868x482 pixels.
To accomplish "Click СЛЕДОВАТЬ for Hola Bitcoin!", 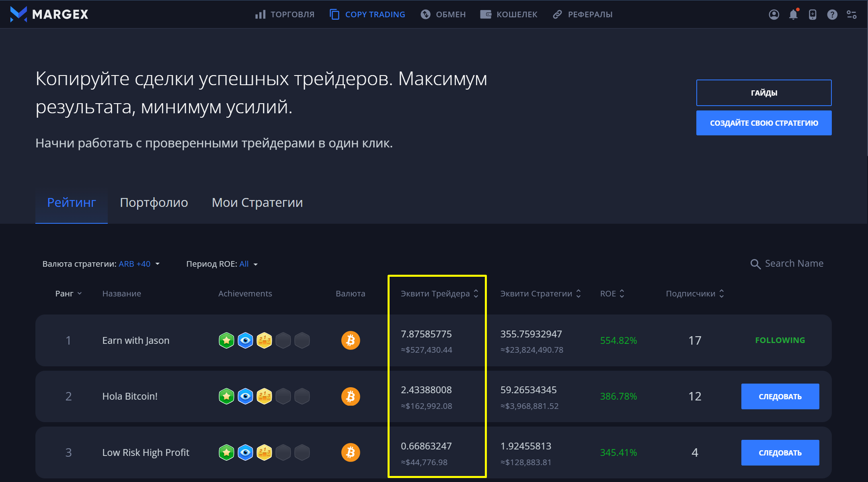I will click(780, 396).
